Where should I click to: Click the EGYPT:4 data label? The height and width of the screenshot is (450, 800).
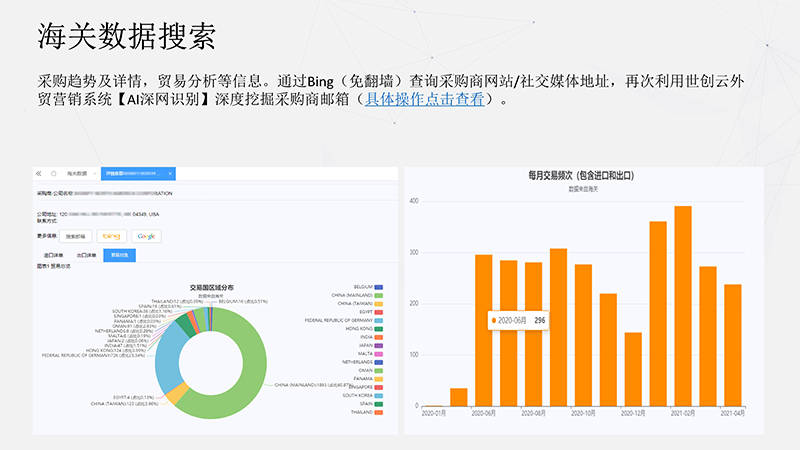pyautogui.click(x=134, y=397)
